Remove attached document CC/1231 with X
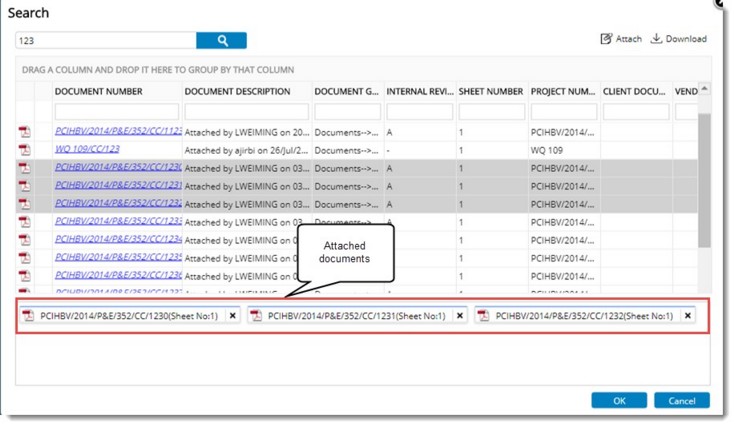This screenshot has height=427, width=735. pyautogui.click(x=460, y=315)
